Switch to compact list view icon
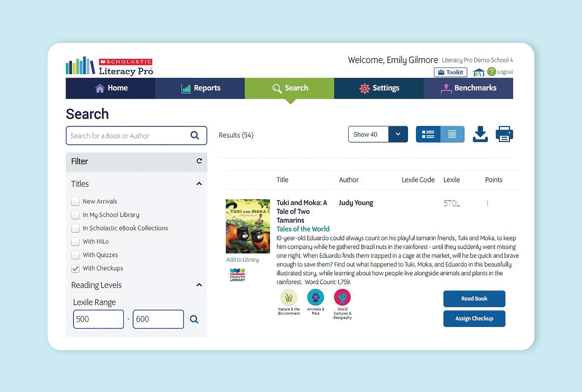582x392 pixels. [452, 134]
